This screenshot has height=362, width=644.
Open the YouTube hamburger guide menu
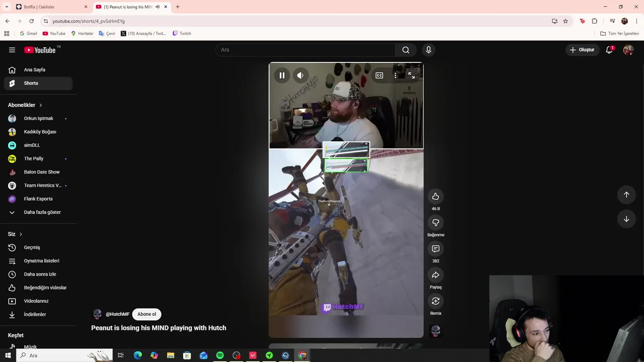click(12, 50)
